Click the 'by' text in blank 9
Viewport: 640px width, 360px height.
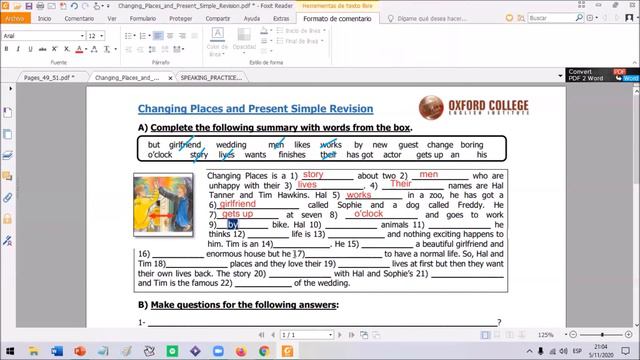coord(233,224)
